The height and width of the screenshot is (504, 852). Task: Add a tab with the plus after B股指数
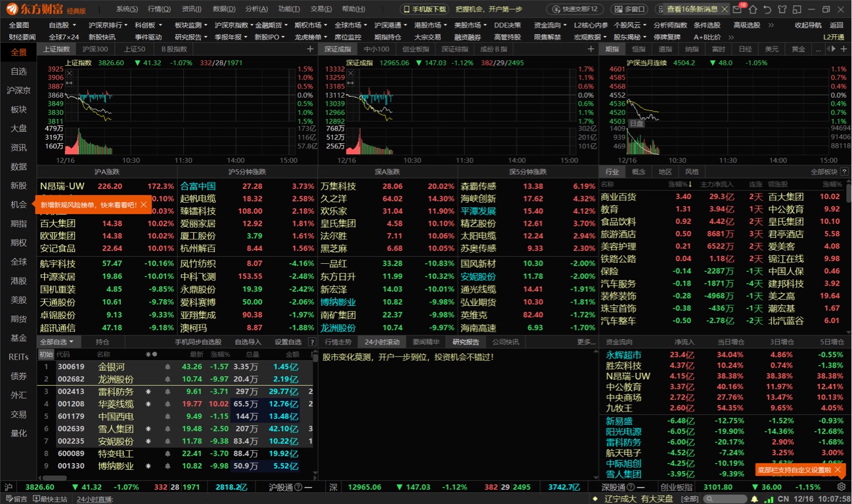[x=310, y=49]
